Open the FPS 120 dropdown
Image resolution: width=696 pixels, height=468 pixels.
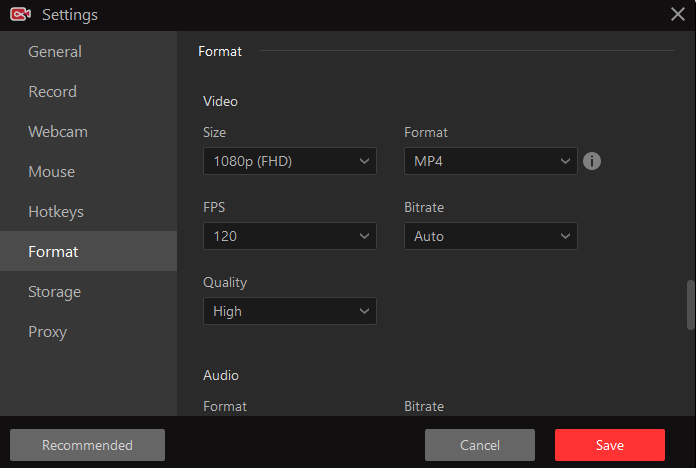tap(289, 236)
